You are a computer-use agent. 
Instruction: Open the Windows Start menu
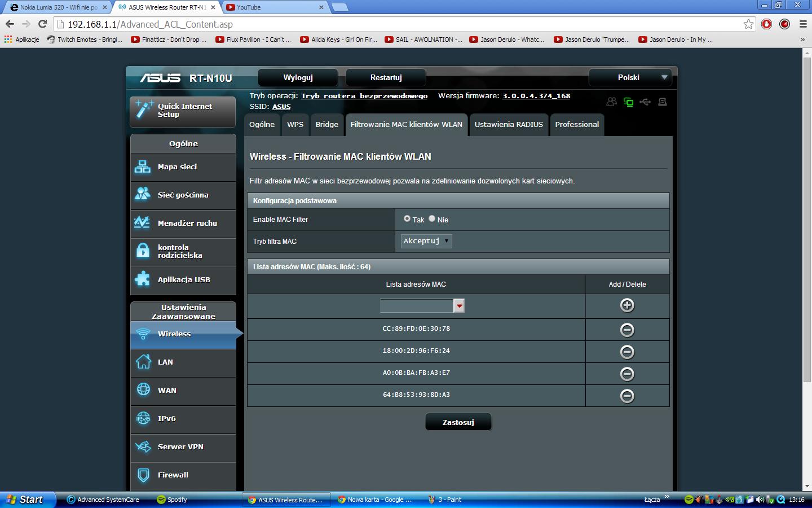pyautogui.click(x=28, y=500)
